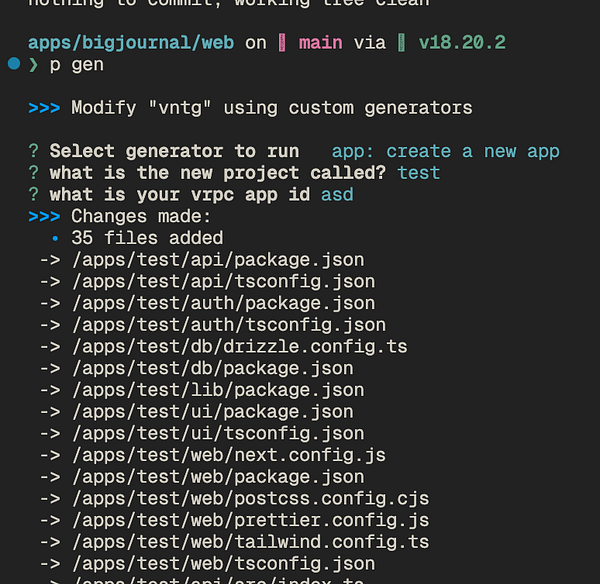Viewport: 600px width, 584px height.
Task: Open the /apps/test/db/drizzle.config.ts path
Action: 239,347
